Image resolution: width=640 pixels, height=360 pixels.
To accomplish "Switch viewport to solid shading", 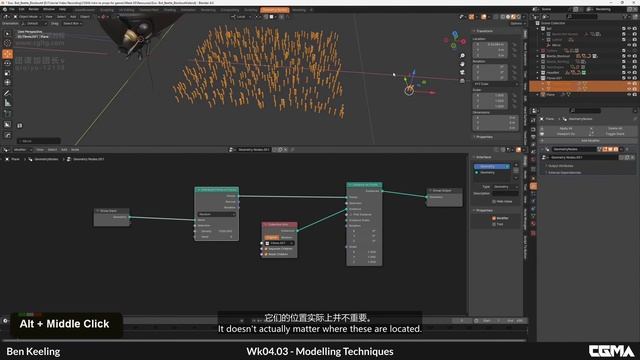I will (508, 17).
